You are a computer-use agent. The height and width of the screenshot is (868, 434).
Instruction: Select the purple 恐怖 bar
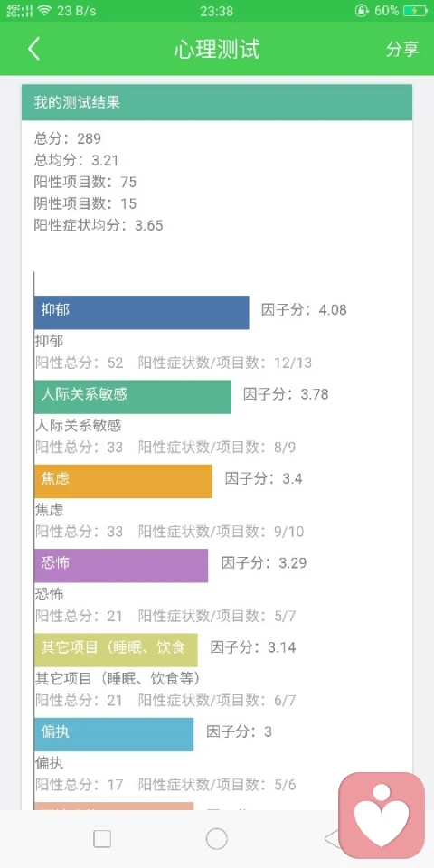pyautogui.click(x=121, y=565)
